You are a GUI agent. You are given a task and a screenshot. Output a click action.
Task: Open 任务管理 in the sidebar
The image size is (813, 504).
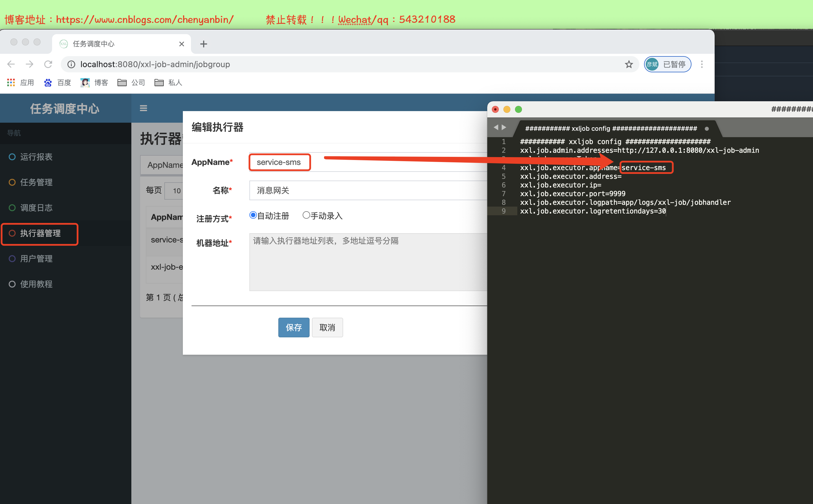(36, 182)
